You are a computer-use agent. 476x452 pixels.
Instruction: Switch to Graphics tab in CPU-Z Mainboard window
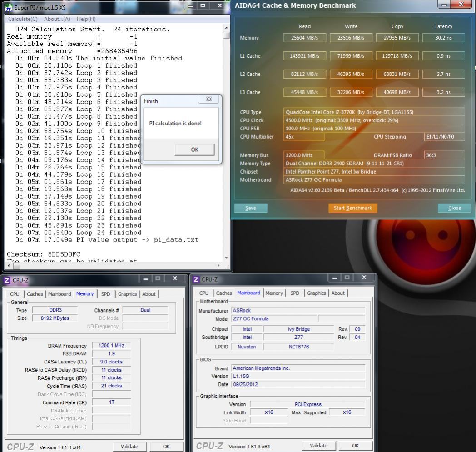(316, 293)
